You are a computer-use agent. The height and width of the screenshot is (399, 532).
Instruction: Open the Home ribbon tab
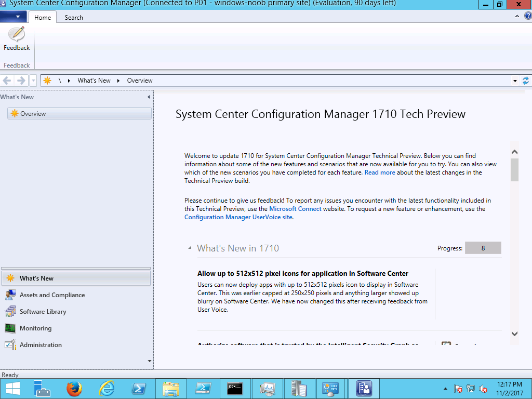tap(43, 17)
